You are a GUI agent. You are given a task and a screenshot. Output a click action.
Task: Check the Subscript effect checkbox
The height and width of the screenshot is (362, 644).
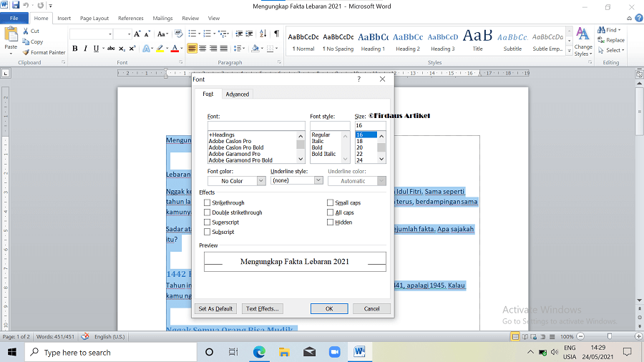tap(207, 232)
